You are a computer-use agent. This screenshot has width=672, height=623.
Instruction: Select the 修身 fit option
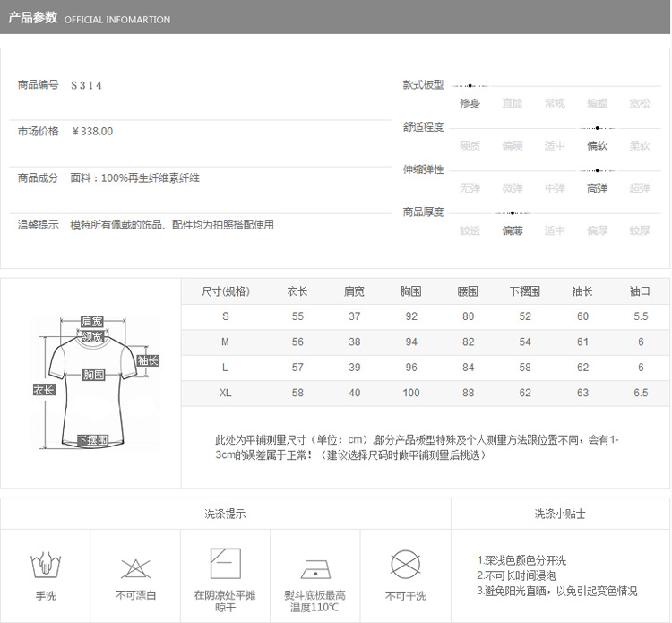[470, 103]
